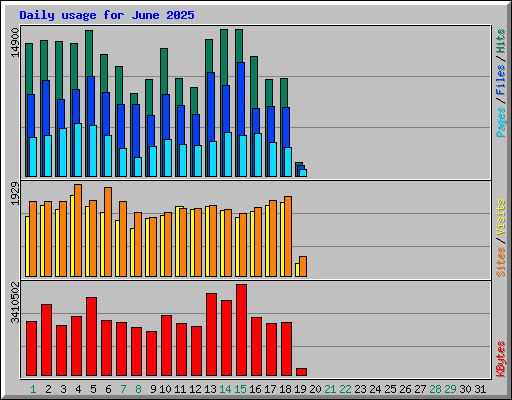Select the cyan Pages bar for day 4

(x=78, y=150)
